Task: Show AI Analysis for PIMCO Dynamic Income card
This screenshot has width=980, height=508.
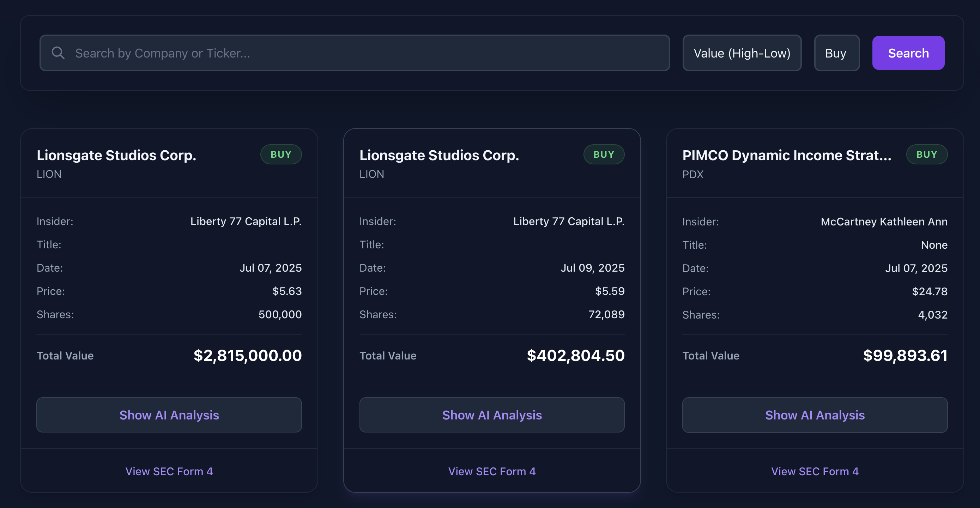Action: 815,415
